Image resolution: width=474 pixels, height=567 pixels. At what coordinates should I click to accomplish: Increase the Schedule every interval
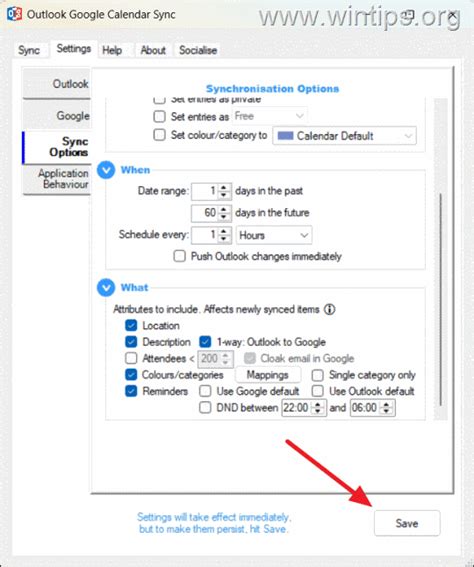[224, 231]
